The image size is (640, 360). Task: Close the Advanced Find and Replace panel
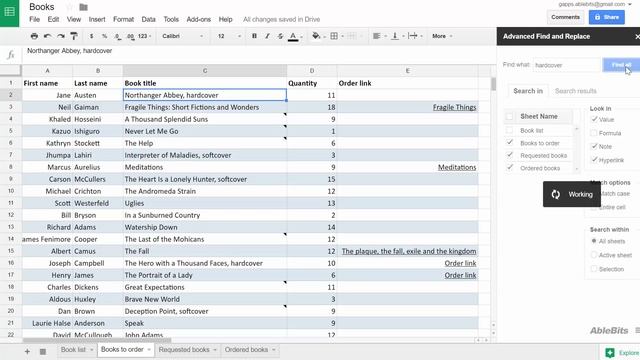pyautogui.click(x=637, y=36)
